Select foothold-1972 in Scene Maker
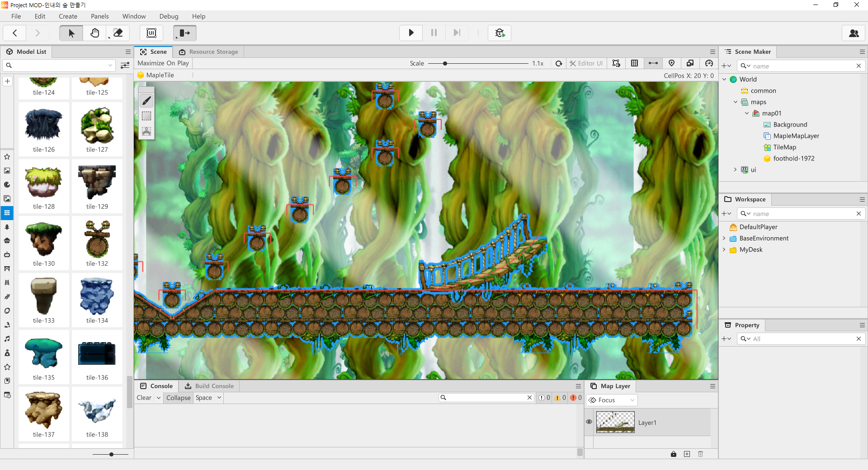Viewport: 868px width, 470px height. 793,159
